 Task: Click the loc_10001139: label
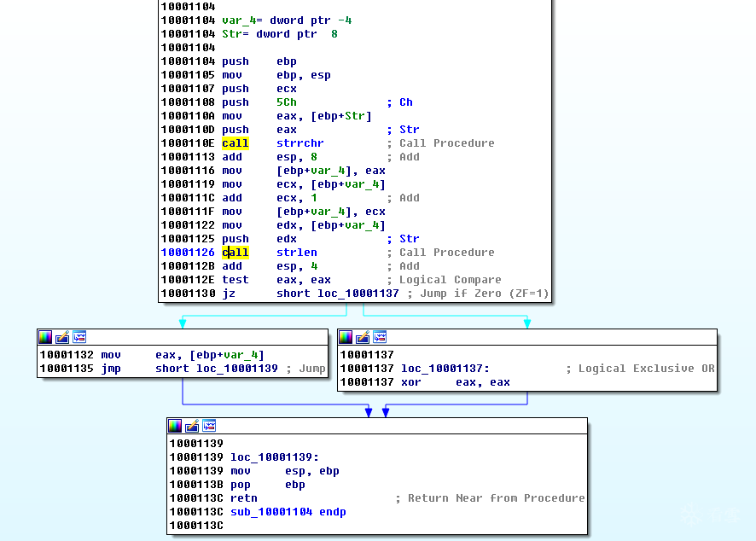point(275,457)
